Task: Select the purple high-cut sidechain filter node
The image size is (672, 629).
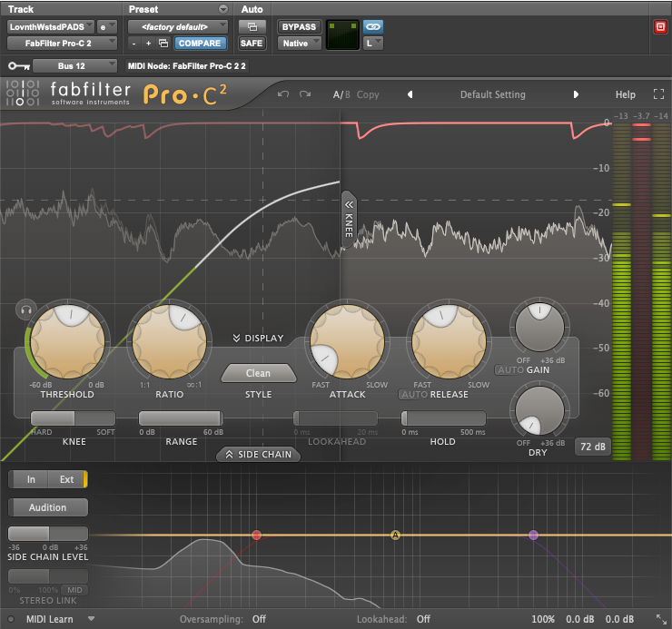Action: tap(533, 535)
